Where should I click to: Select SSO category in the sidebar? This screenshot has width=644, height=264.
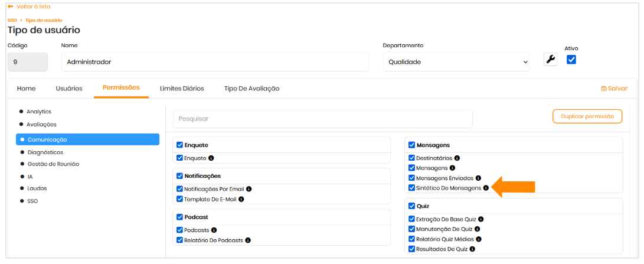pos(33,201)
